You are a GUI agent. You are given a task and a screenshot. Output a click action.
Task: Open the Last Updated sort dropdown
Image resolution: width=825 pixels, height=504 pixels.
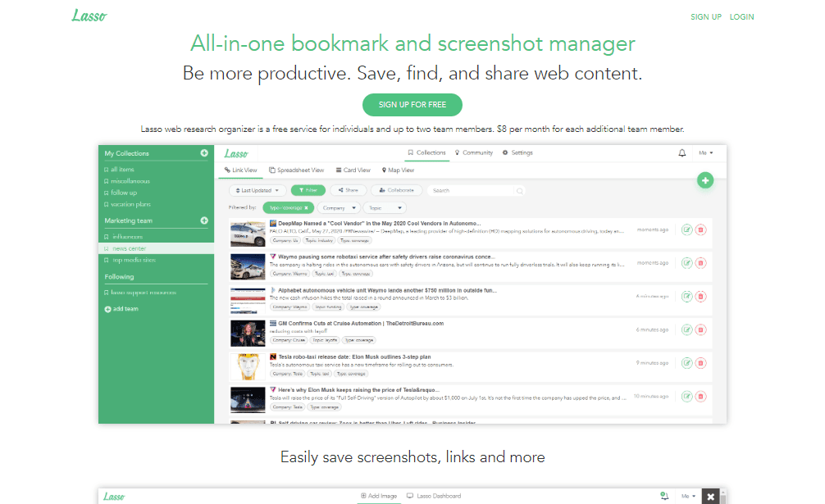[x=258, y=190]
